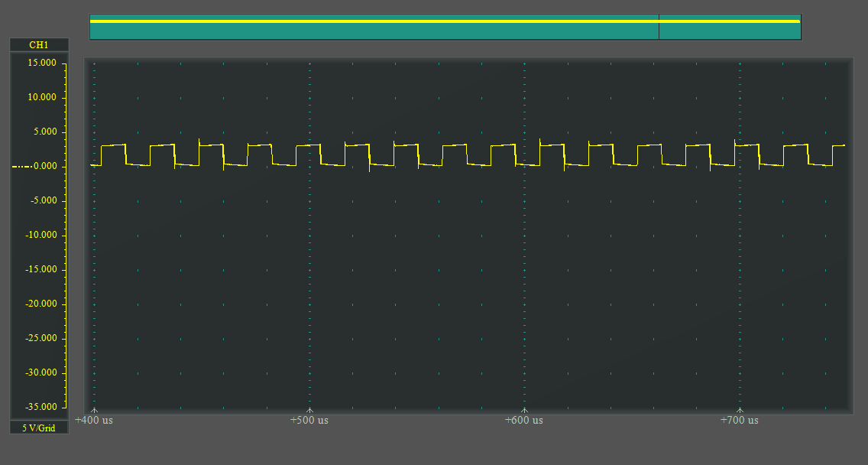Click the -35.000 voltage scale value
This screenshot has width=868, height=465.
41,407
